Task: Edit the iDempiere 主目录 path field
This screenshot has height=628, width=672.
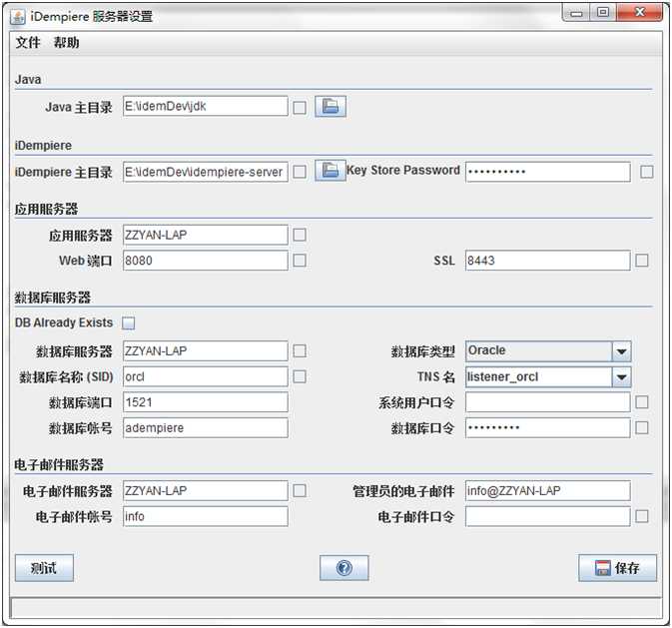Action: point(206,172)
